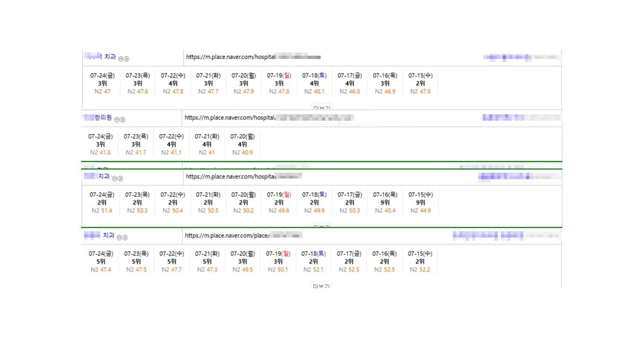
Task: Click 더보기 button below the 5위 N2 47.4 row
Action: point(321,285)
